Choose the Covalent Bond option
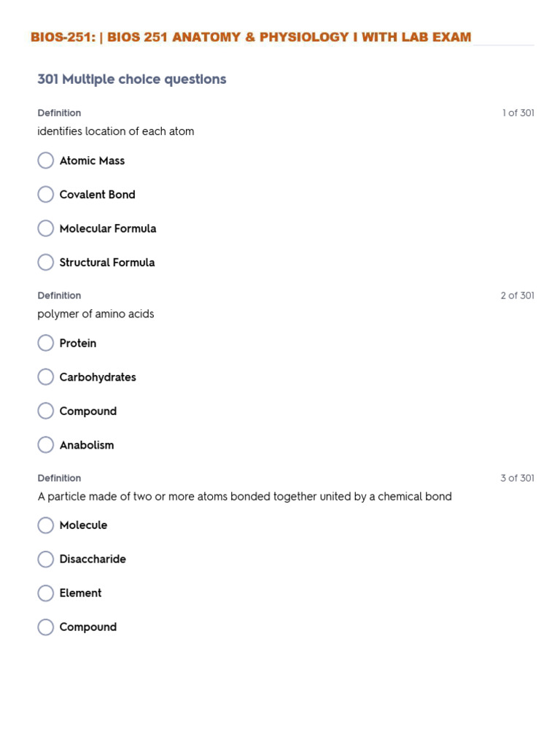The width and height of the screenshot is (560, 747). [46, 195]
